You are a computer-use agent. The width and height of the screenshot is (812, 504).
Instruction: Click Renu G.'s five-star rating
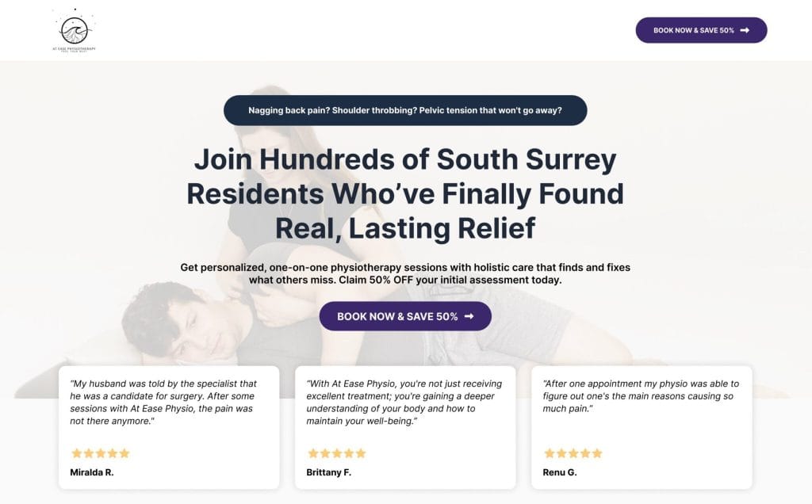click(573, 453)
